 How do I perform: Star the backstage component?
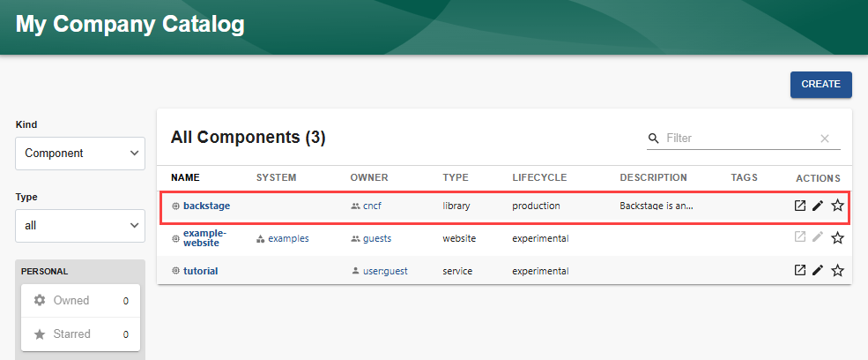[x=837, y=206]
